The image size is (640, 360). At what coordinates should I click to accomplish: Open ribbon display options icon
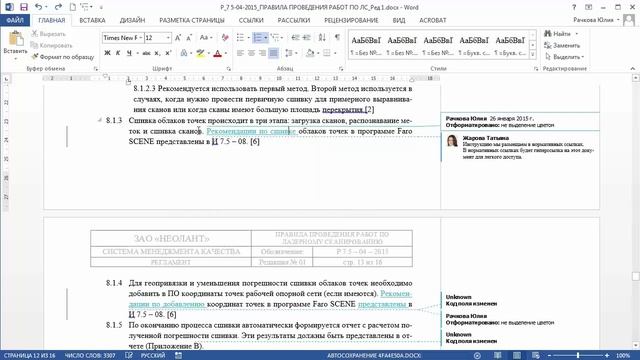(589, 7)
